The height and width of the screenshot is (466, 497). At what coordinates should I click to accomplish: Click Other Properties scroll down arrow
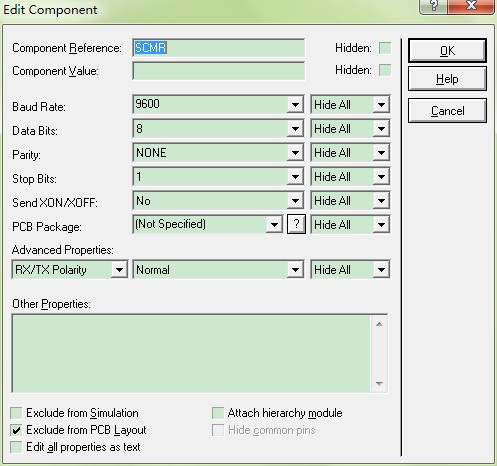pos(379,384)
